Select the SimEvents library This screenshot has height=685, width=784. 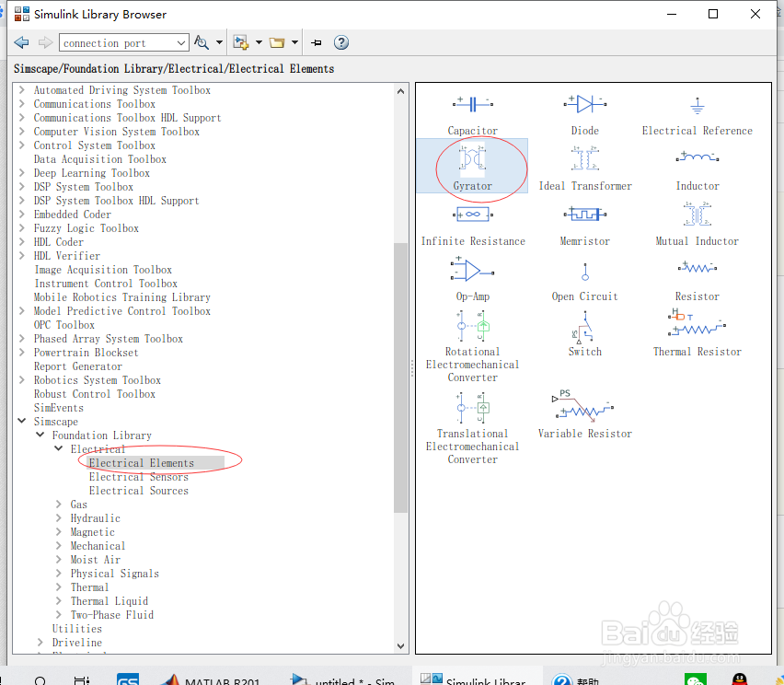pos(59,408)
